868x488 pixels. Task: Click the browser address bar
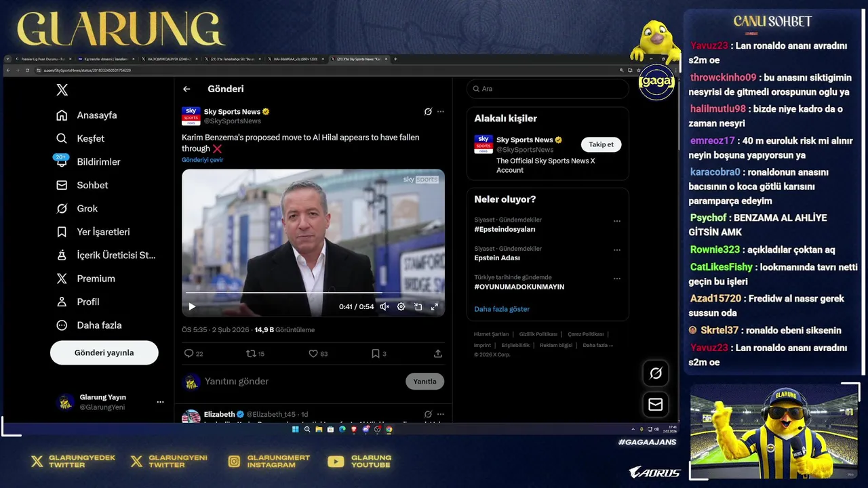[x=332, y=70]
